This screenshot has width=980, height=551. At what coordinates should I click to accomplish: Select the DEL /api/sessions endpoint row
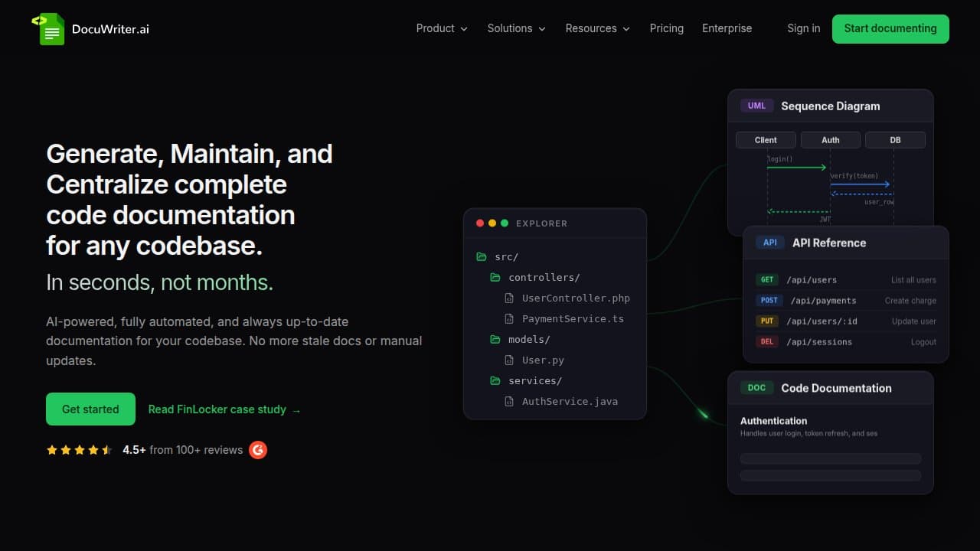tap(846, 342)
